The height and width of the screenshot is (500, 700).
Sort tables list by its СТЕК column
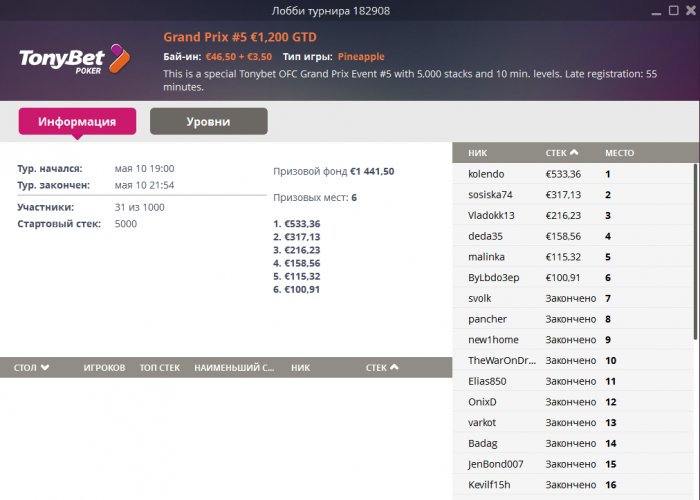point(381,368)
